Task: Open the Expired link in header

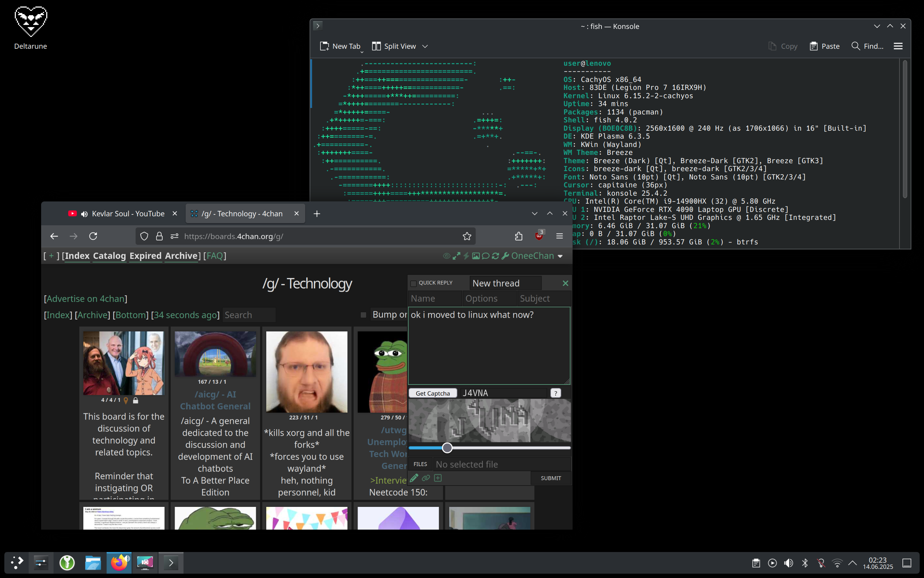Action: click(x=145, y=256)
